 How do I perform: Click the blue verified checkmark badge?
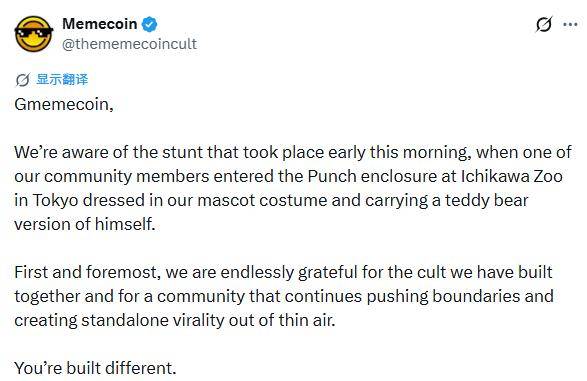tap(150, 25)
